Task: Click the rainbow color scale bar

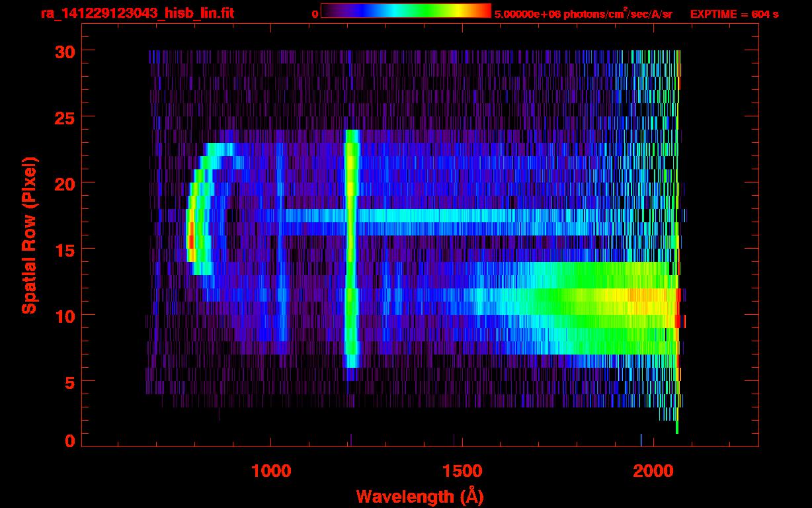Action: 406,11
